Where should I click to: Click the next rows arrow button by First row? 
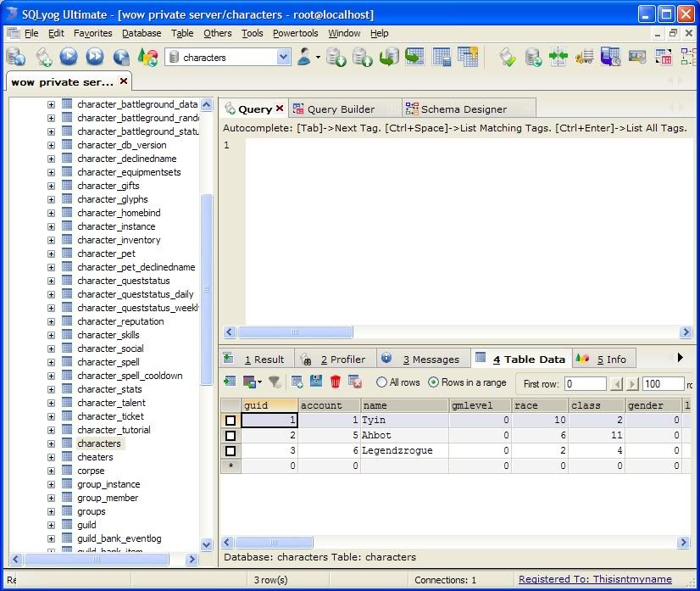tap(632, 384)
